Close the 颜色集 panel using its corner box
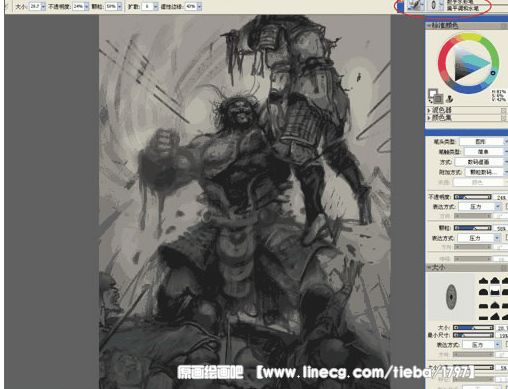 pos(504,118)
